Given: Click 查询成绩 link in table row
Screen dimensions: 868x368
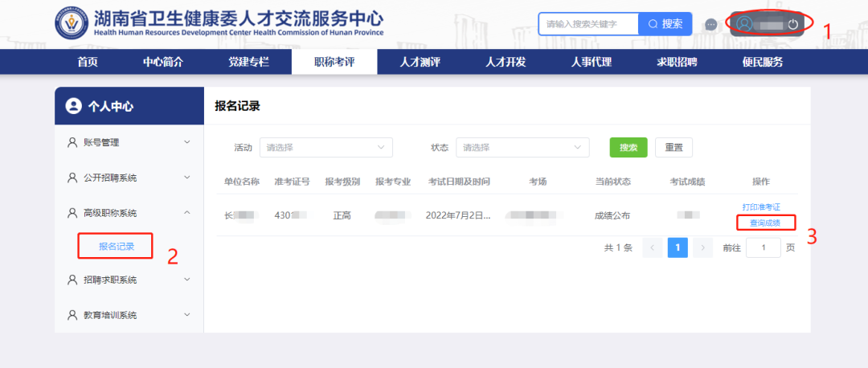Looking at the screenshot, I should coord(765,223).
